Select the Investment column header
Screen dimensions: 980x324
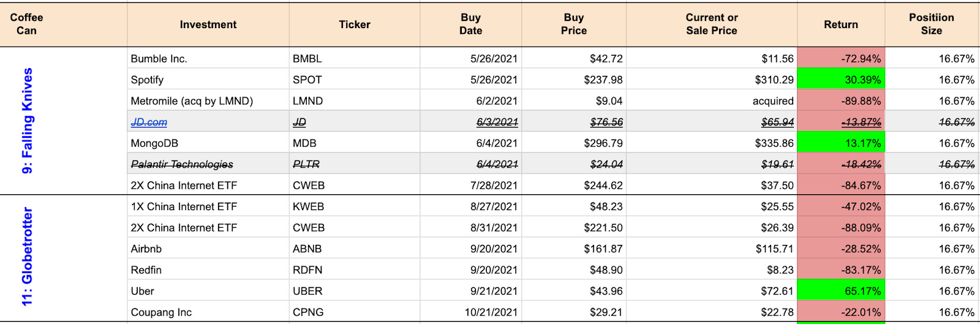click(208, 24)
